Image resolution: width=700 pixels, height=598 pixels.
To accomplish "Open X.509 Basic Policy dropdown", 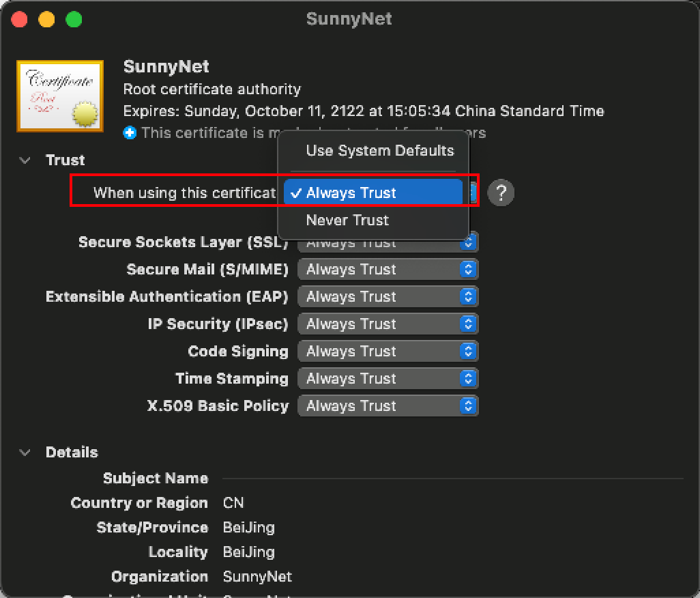I will tap(388, 406).
